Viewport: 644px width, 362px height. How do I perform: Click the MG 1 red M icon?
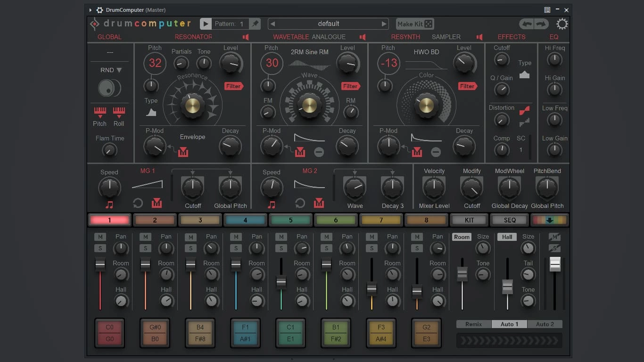pyautogui.click(x=157, y=203)
